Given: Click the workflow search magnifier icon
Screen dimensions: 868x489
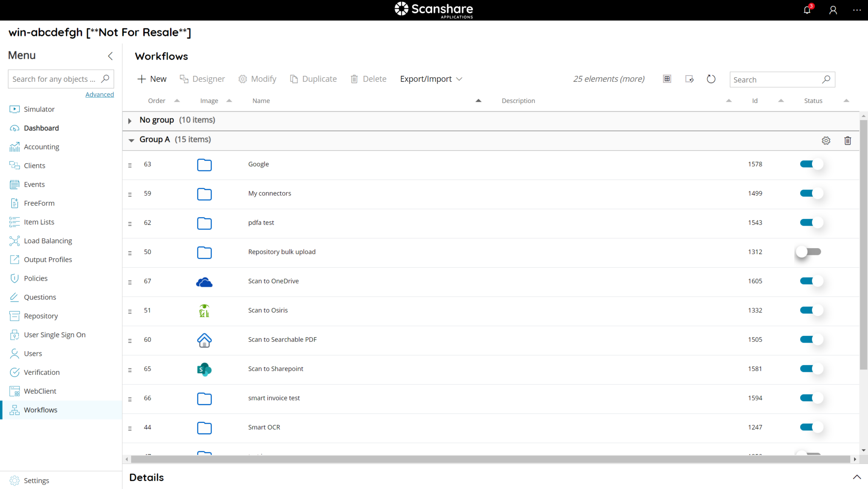Looking at the screenshot, I should (x=826, y=79).
